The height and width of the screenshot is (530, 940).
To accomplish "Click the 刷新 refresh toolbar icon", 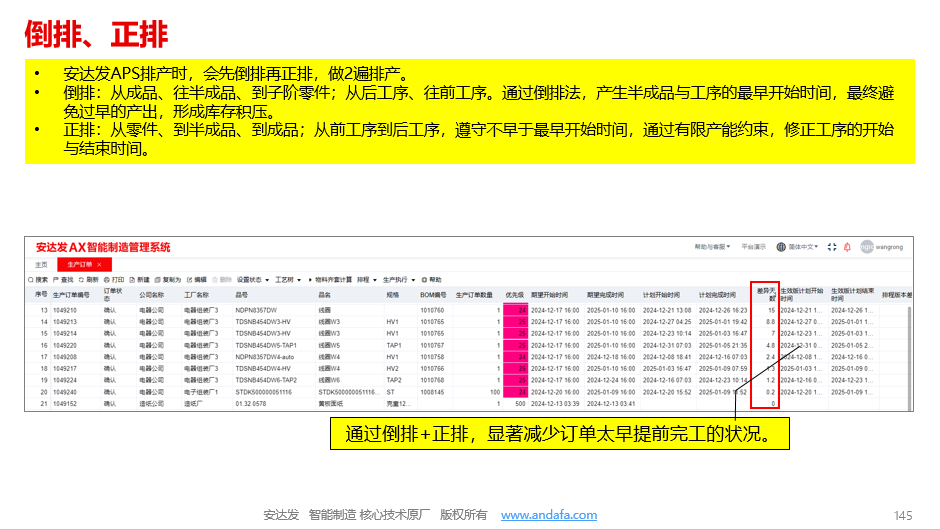I will coord(81,280).
